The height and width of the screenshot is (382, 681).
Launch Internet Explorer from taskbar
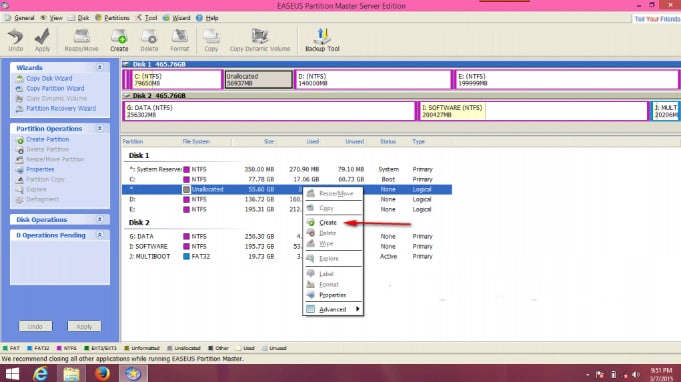pos(41,373)
